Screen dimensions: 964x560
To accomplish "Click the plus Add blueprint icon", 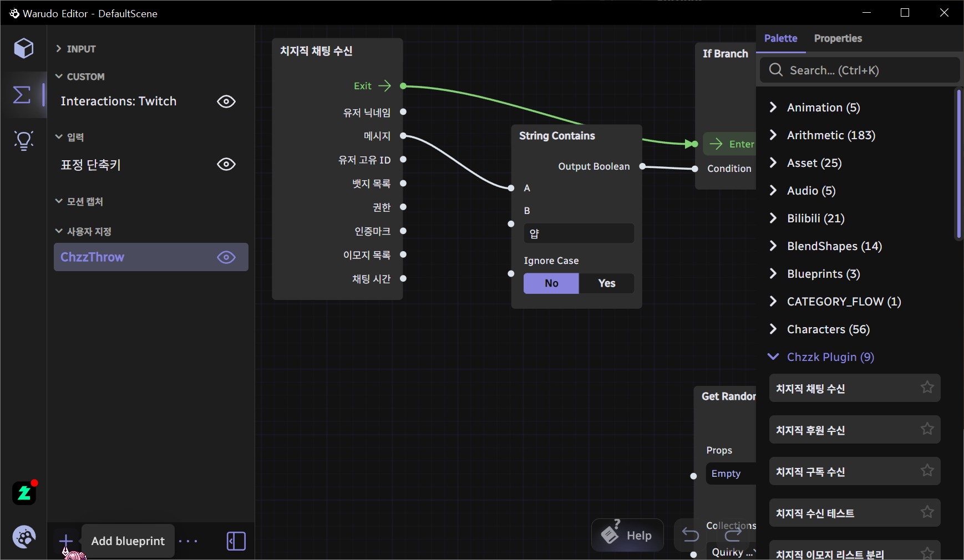I will 66,541.
